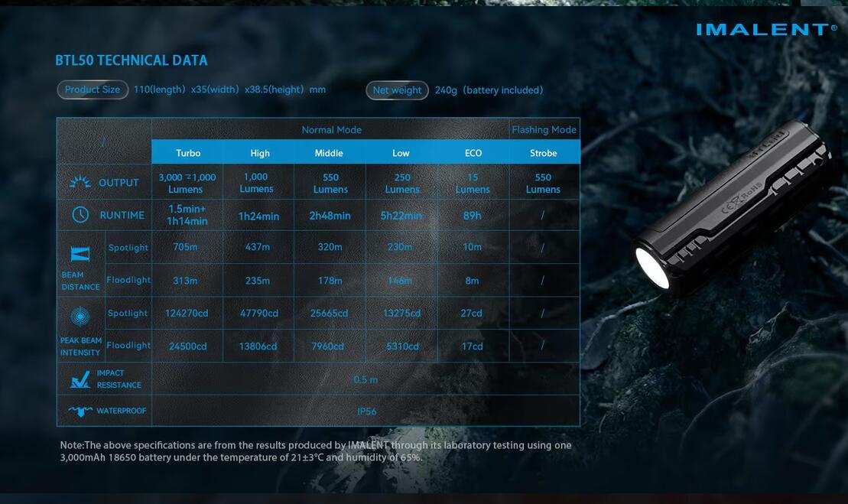Click the 1.5min+1h14min runtime cell

click(187, 215)
